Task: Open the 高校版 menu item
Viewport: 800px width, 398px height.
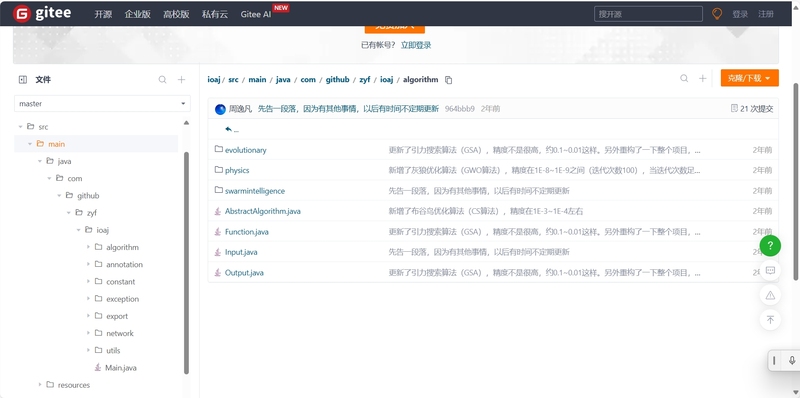Action: (176, 14)
